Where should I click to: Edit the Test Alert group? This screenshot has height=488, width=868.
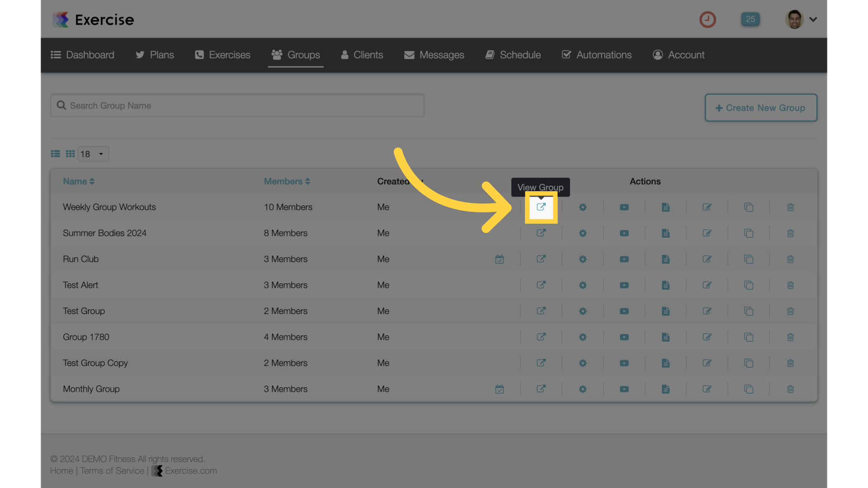point(707,285)
